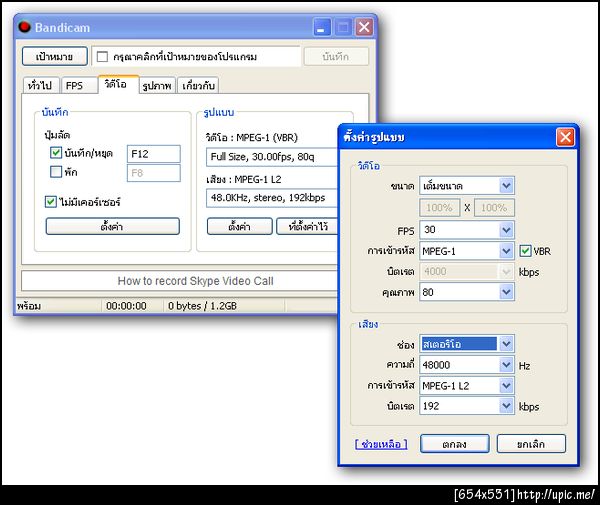This screenshot has width=600, height=505.
Task: Click ตั้งค่า button in บันทึก group
Action: [112, 226]
